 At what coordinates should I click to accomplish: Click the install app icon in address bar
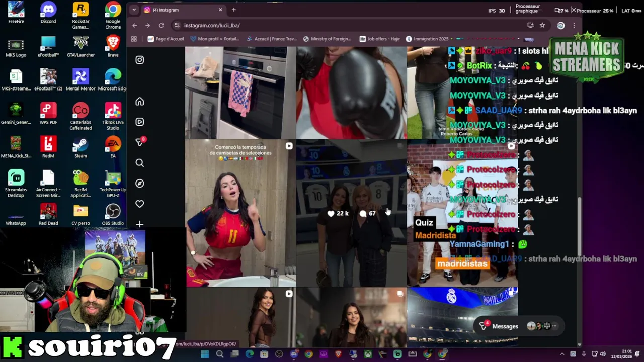(x=530, y=25)
